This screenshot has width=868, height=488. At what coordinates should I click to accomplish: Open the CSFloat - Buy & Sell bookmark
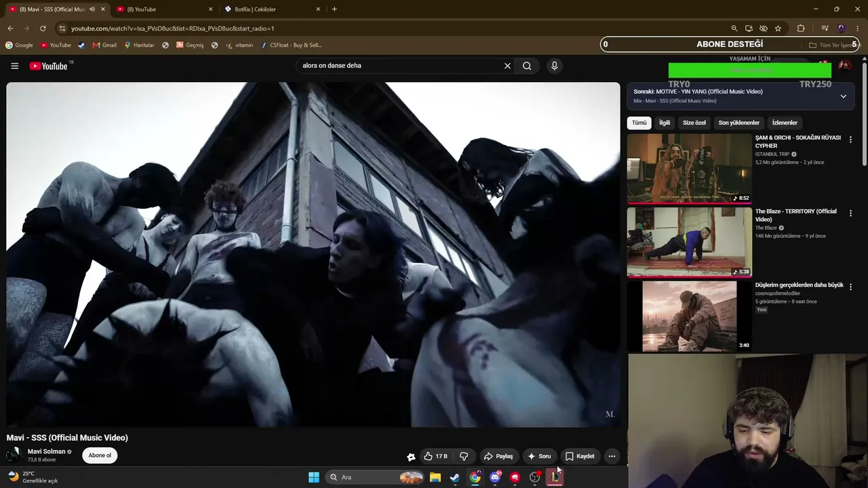point(292,45)
